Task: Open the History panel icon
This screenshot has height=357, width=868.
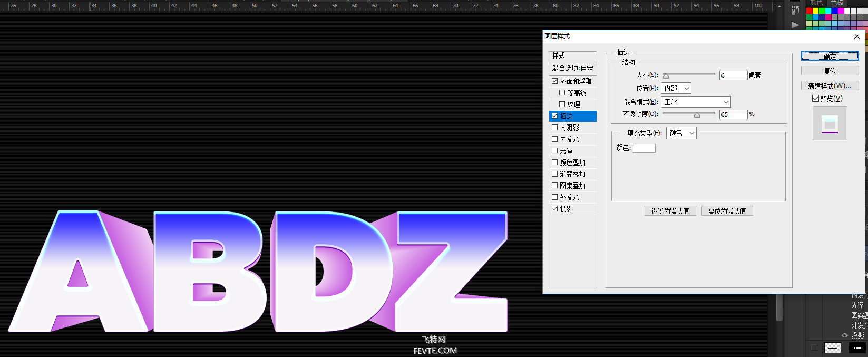Action: coord(795,10)
